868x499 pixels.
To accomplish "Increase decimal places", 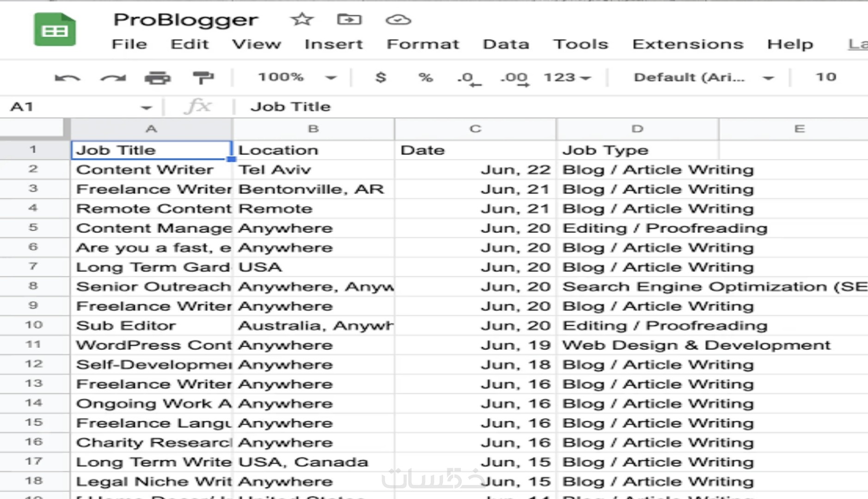I will pyautogui.click(x=514, y=78).
